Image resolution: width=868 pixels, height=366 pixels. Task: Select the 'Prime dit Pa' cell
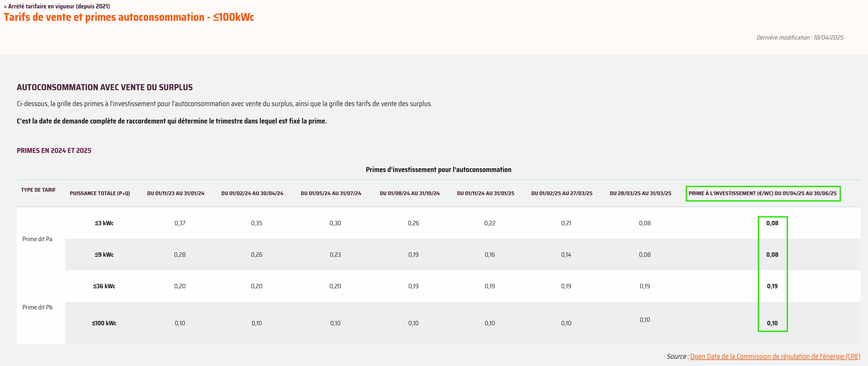click(x=37, y=239)
